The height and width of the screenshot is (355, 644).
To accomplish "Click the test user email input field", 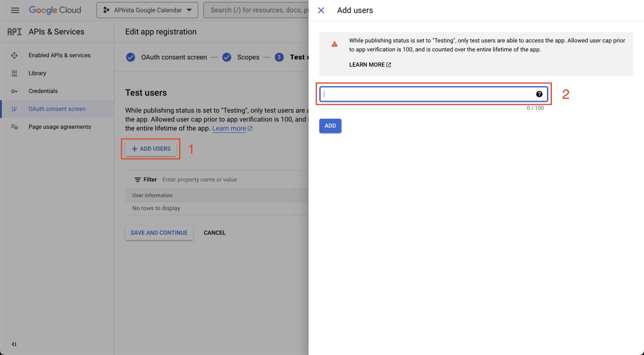I will (431, 94).
